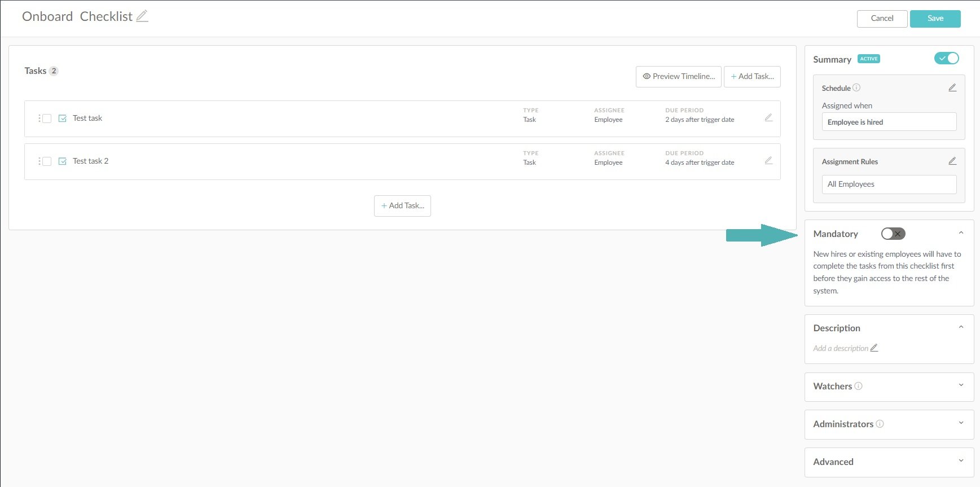Viewport: 980px width, 487px height.
Task: Edit Test task 2 using its pencil icon
Action: [x=768, y=161]
